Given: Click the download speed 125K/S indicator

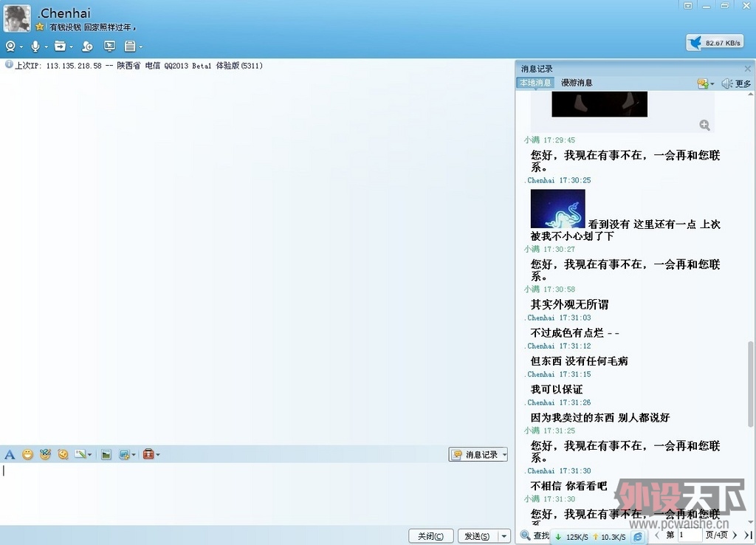Looking at the screenshot, I should point(572,537).
